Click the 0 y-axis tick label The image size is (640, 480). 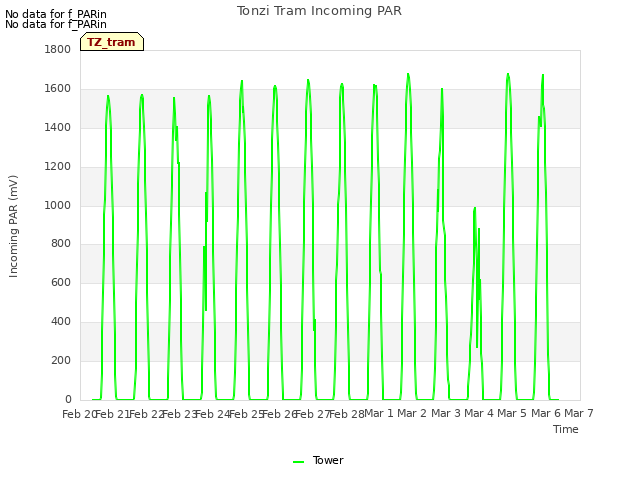click(x=68, y=399)
